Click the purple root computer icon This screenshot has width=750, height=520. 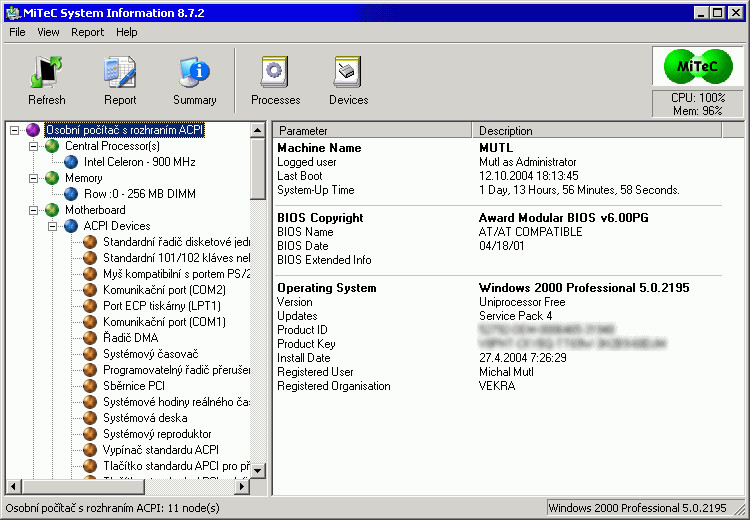(33, 130)
